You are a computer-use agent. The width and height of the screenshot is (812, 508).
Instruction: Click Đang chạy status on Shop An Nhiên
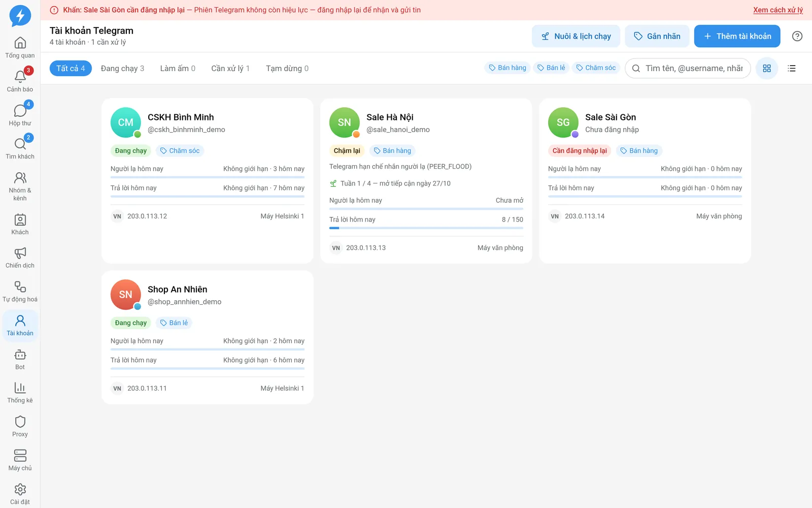click(x=131, y=323)
